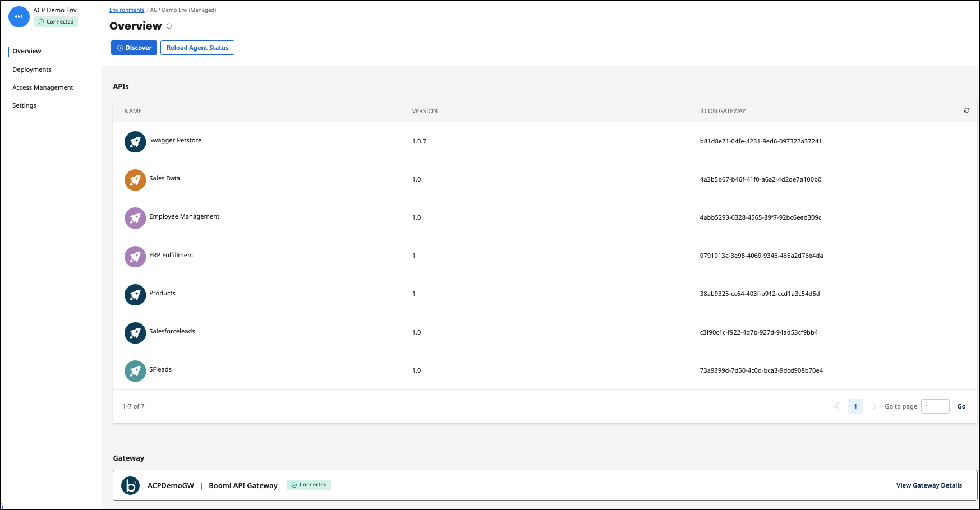
Task: Click the Go to page input field
Action: 935,406
